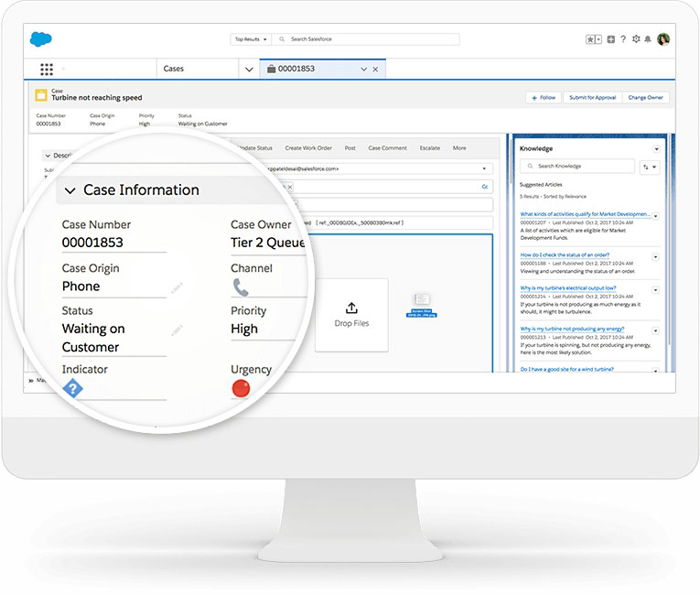Collapse the Description section chevron
Image resolution: width=700 pixels, height=595 pixels.
[48, 156]
